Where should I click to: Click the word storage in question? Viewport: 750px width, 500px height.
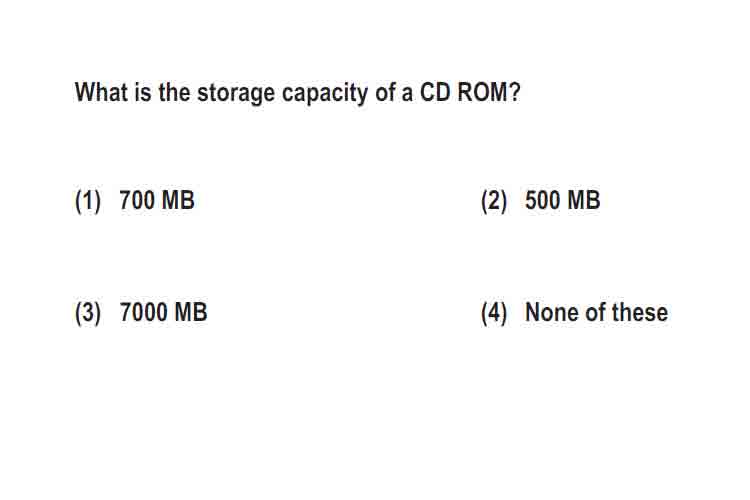pos(236,94)
